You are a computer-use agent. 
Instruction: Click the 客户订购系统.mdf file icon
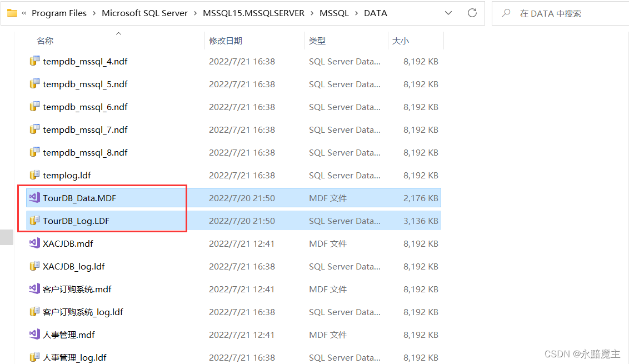34,288
